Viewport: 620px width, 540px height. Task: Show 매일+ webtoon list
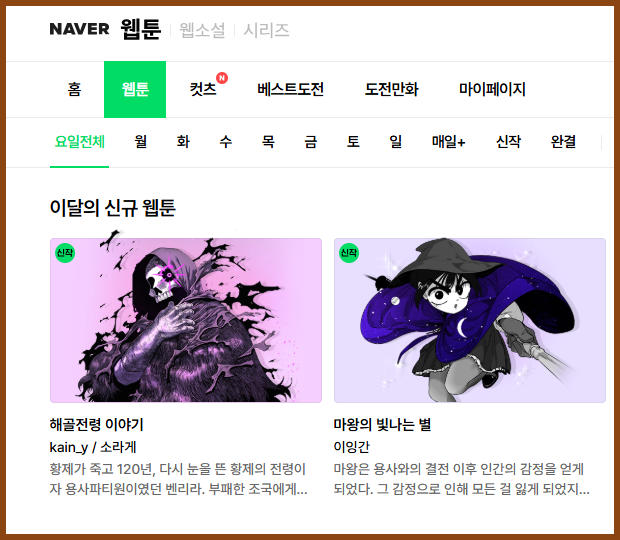point(448,142)
